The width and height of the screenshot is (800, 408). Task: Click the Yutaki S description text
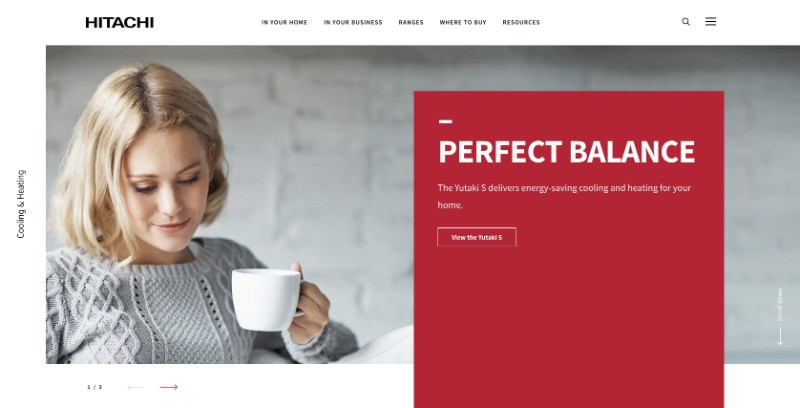(x=564, y=196)
